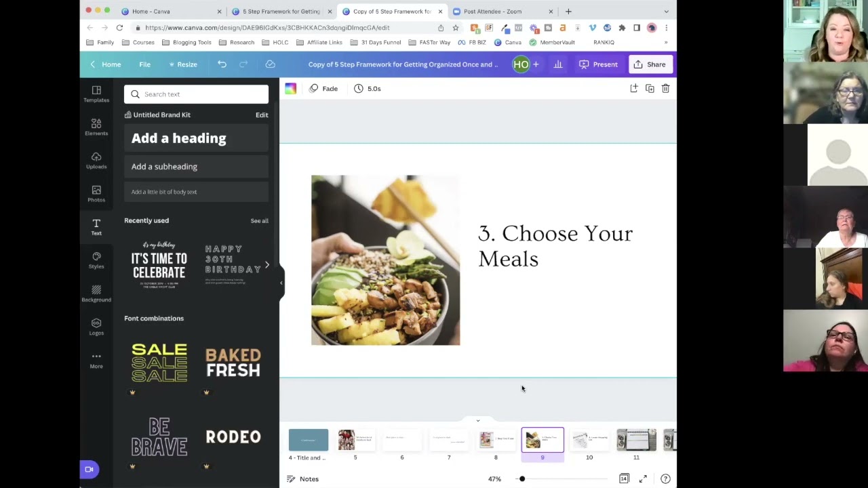868x488 pixels.
Task: Open the insights chart icon
Action: (x=558, y=64)
